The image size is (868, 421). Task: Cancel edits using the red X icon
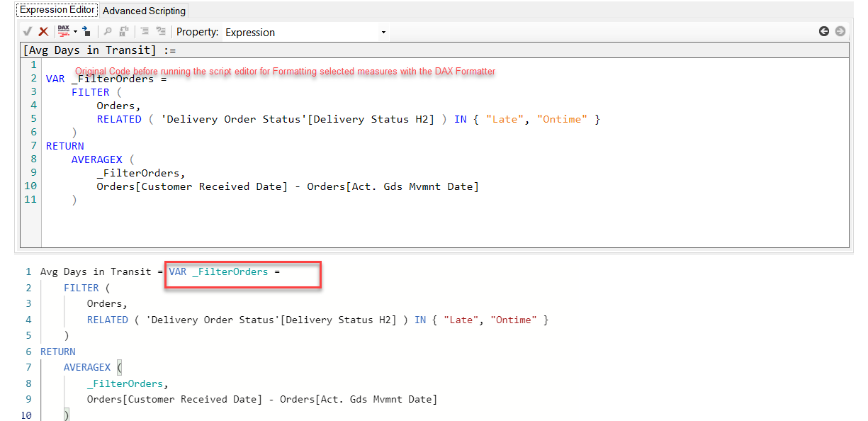click(43, 31)
